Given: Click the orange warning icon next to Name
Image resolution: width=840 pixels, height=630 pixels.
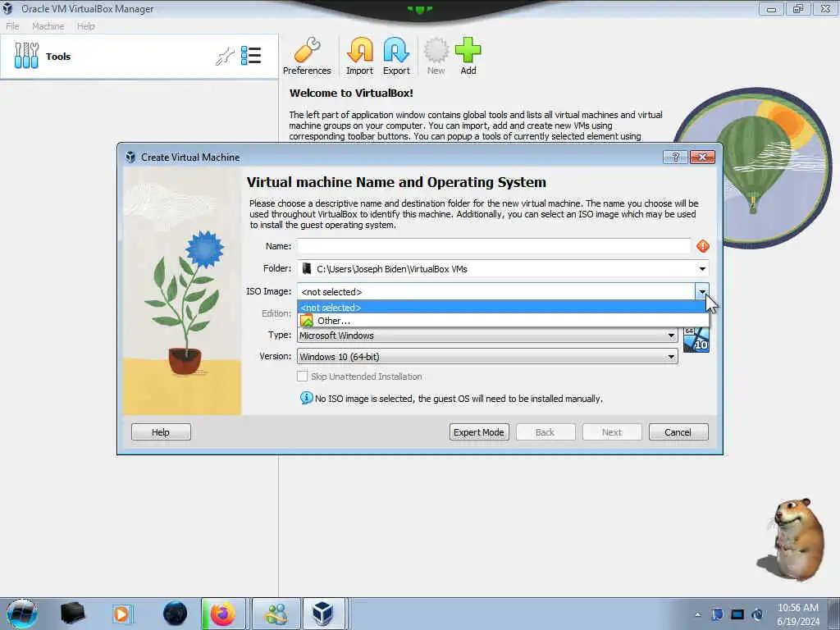Looking at the screenshot, I should (x=703, y=246).
